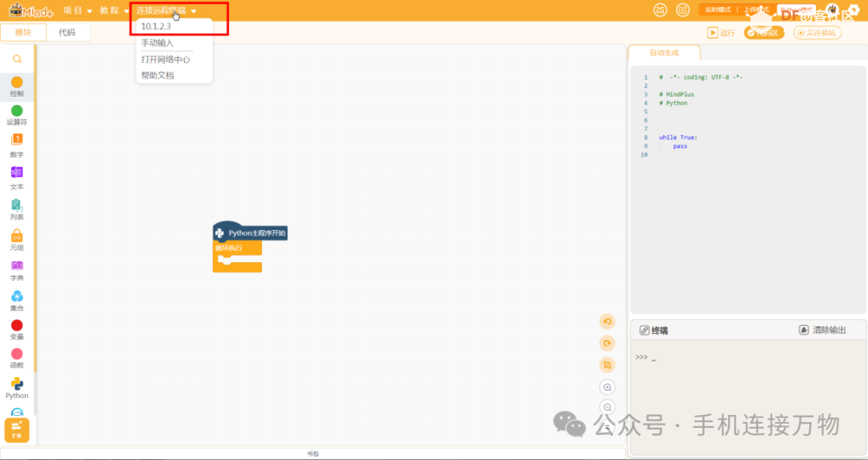Click the '# MindPlus' comment line
This screenshot has height=460, width=868.
[677, 94]
